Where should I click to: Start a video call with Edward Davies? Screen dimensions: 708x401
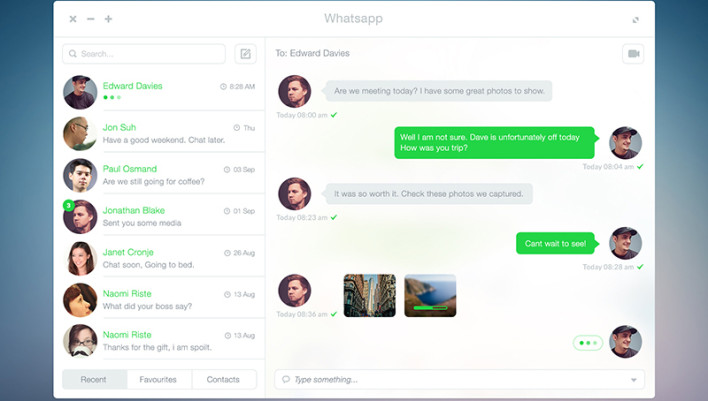pyautogui.click(x=633, y=54)
